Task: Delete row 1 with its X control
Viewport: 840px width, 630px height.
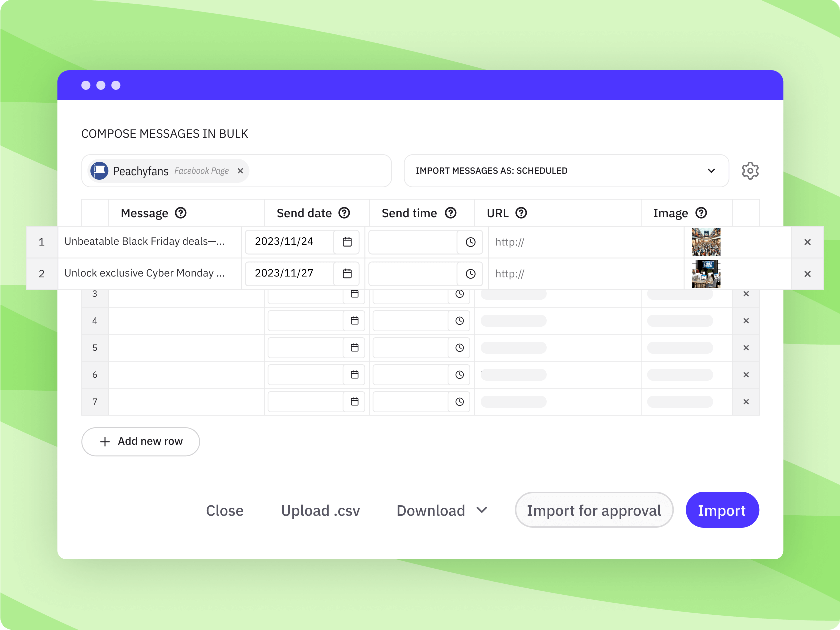Action: coord(807,242)
